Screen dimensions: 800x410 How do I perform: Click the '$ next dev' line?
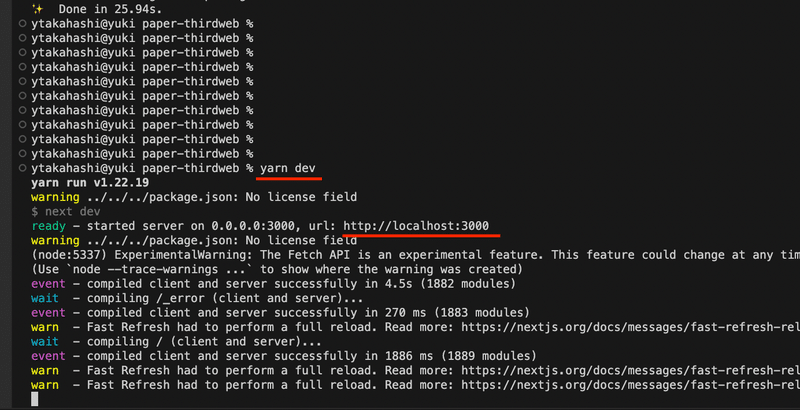[66, 212]
